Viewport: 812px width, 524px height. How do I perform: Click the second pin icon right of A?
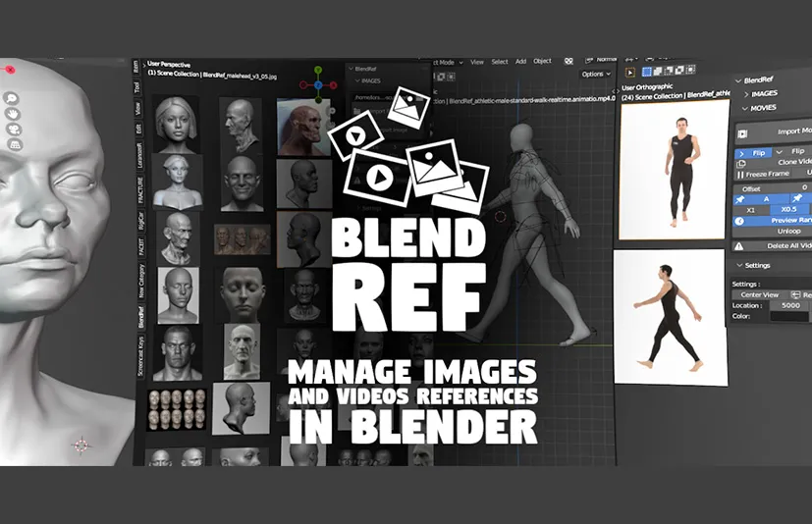tap(797, 198)
